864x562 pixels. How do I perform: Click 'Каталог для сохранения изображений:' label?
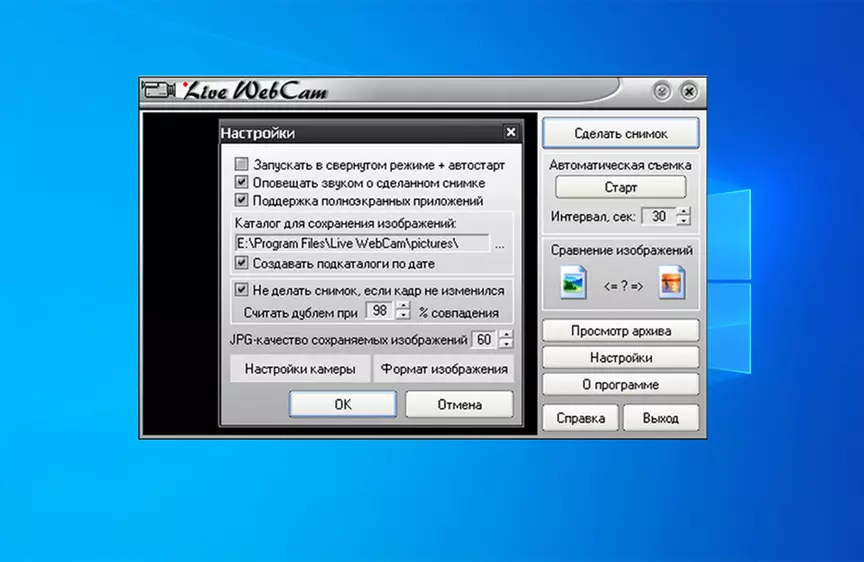[345, 223]
